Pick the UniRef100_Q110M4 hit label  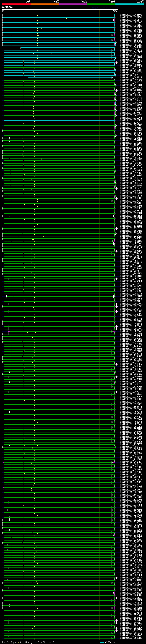click(x=131, y=85)
